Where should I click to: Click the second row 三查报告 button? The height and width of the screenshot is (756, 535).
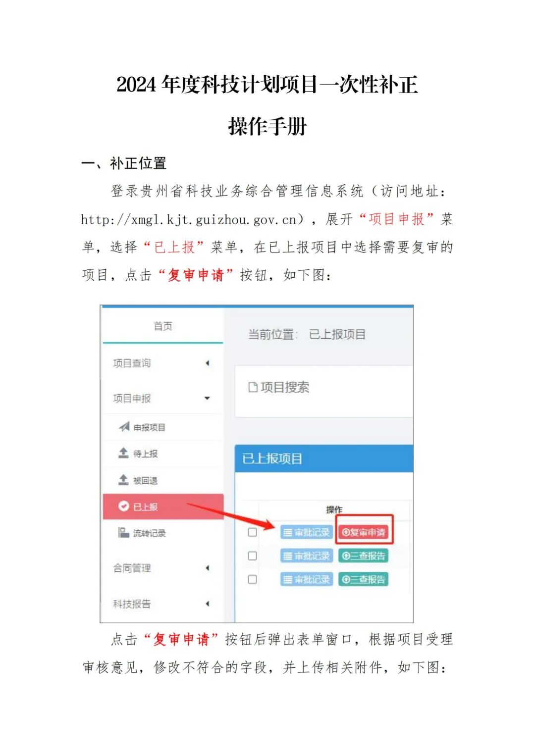coord(363,555)
